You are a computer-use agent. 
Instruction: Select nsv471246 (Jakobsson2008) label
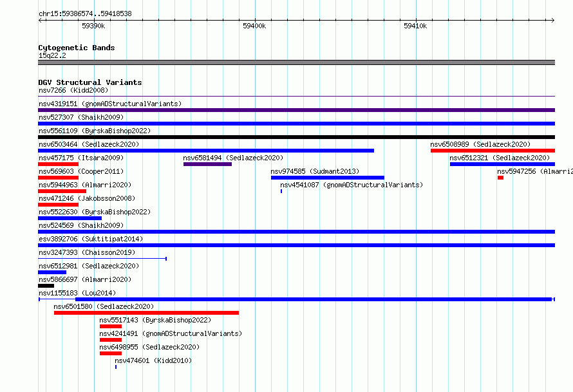click(x=87, y=198)
